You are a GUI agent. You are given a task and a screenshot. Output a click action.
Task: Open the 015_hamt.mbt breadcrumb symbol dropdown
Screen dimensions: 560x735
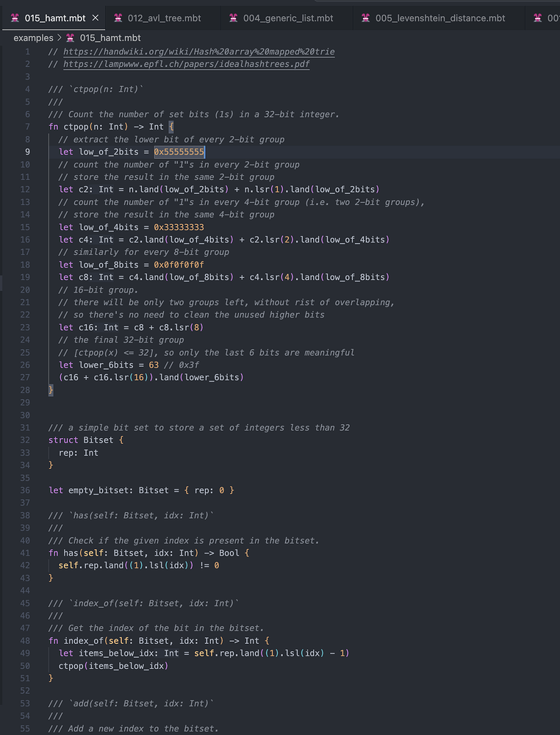(x=110, y=37)
